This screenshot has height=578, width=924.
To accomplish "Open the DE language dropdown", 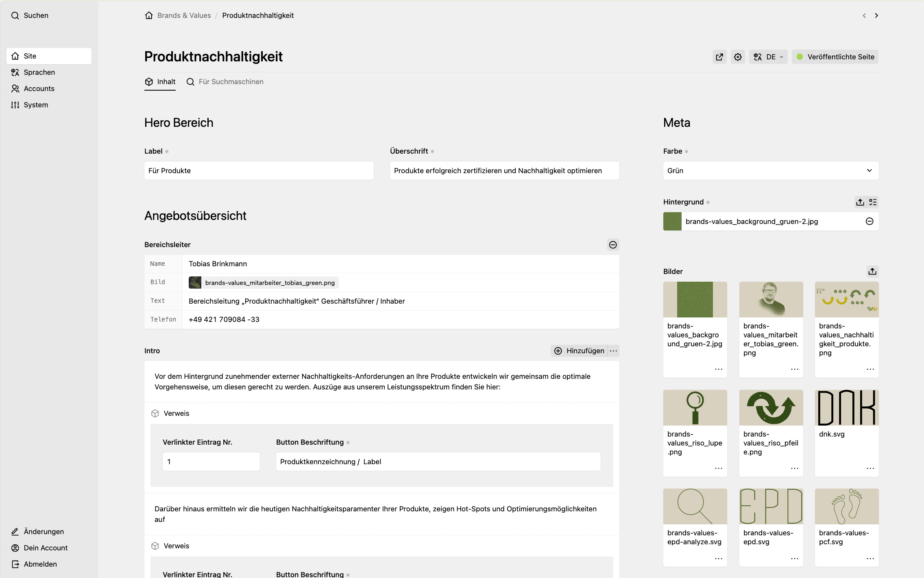I will [768, 57].
